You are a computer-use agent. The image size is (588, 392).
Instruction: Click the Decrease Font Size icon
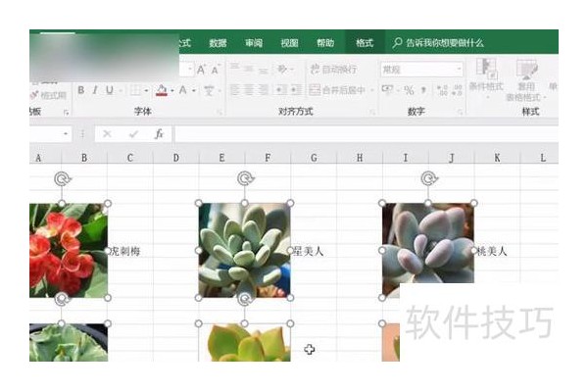(216, 70)
